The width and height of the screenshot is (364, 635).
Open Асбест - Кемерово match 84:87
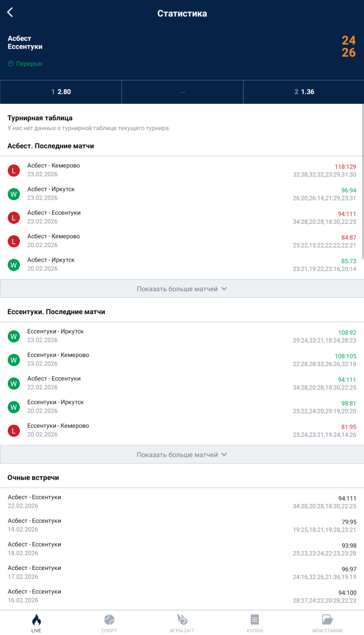pos(182,241)
